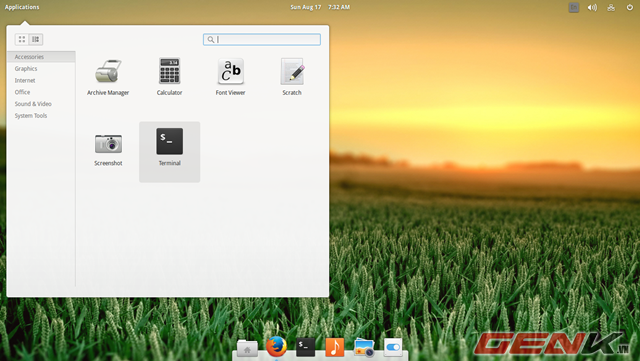Screen dimensions: 640x361
Task: Open the Photos app in dock
Action: coord(364,348)
